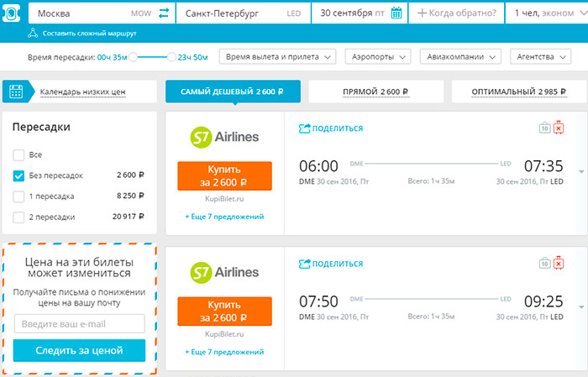
Task: Expand the "Авиакомпании" filter dropdown
Action: point(460,56)
